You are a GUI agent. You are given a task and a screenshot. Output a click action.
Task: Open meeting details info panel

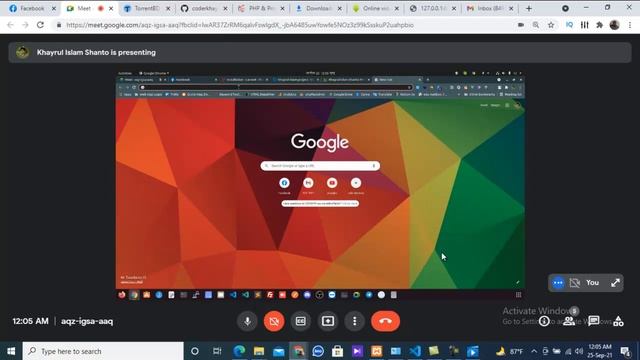(544, 321)
